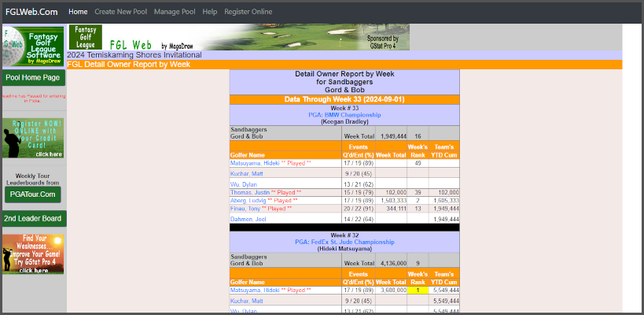
Task: Click the Pool Home Page button
Action: click(33, 78)
